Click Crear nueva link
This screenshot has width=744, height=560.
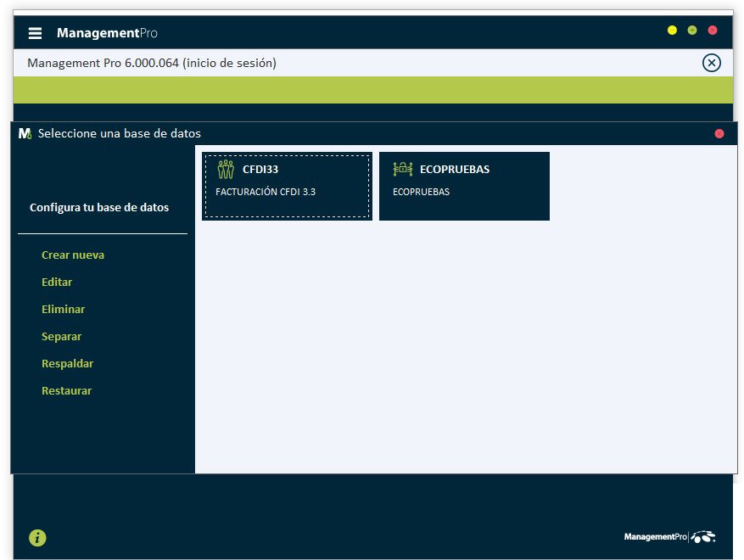[73, 255]
